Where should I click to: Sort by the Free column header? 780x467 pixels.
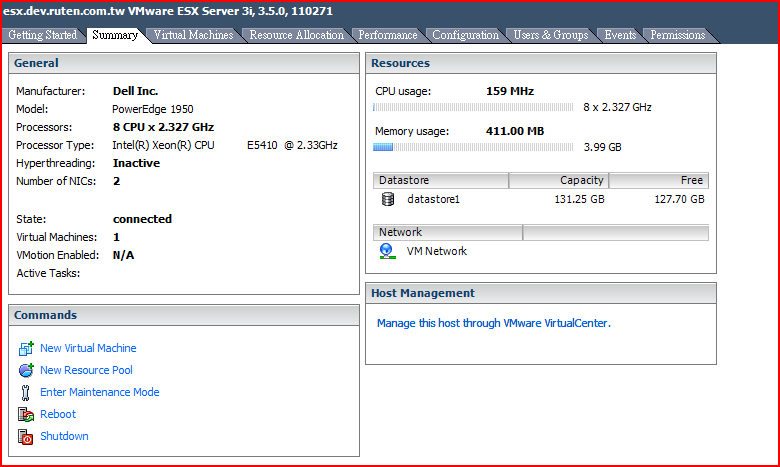[x=659, y=180]
